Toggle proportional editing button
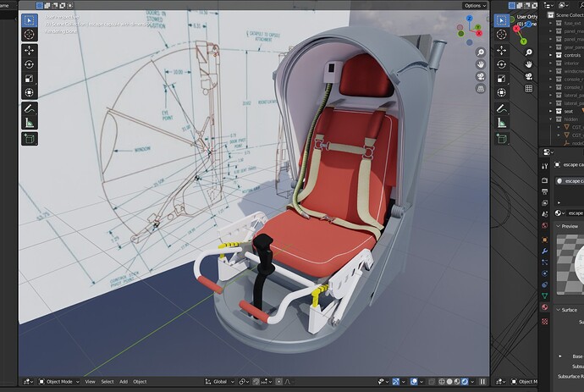 tap(278, 382)
